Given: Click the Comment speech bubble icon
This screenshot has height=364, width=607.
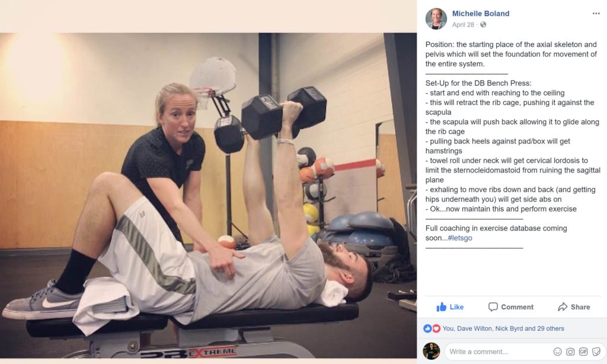Looking at the screenshot, I should 493,307.
